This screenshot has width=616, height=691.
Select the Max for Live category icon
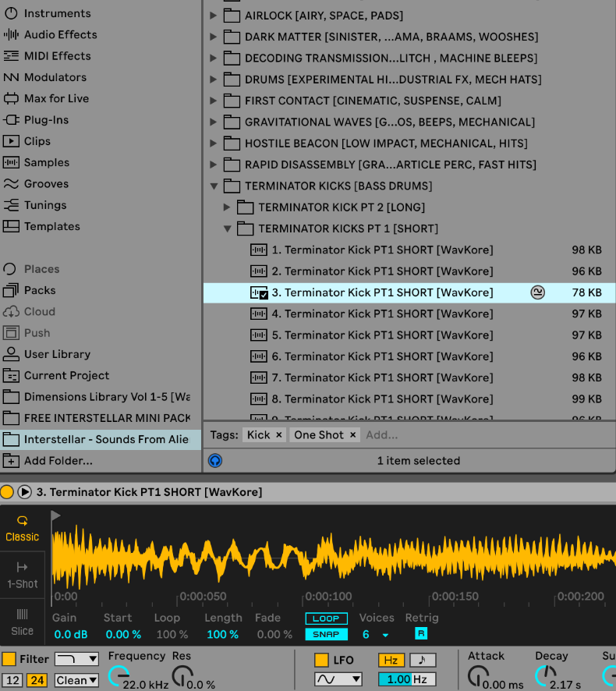(11, 98)
